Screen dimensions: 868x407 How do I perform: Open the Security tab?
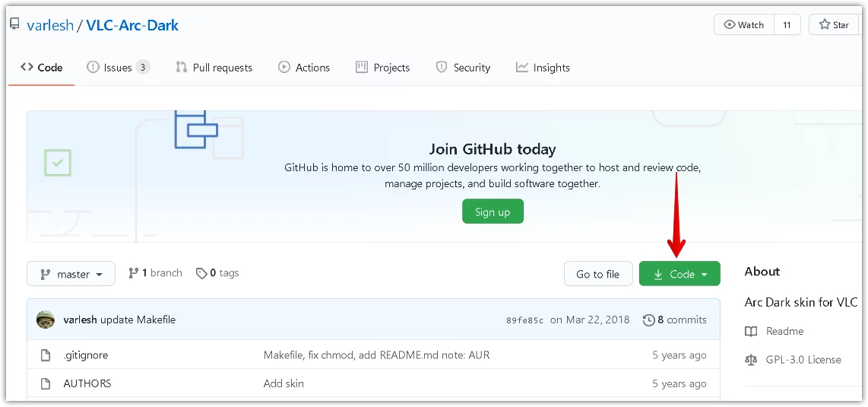[x=463, y=68]
